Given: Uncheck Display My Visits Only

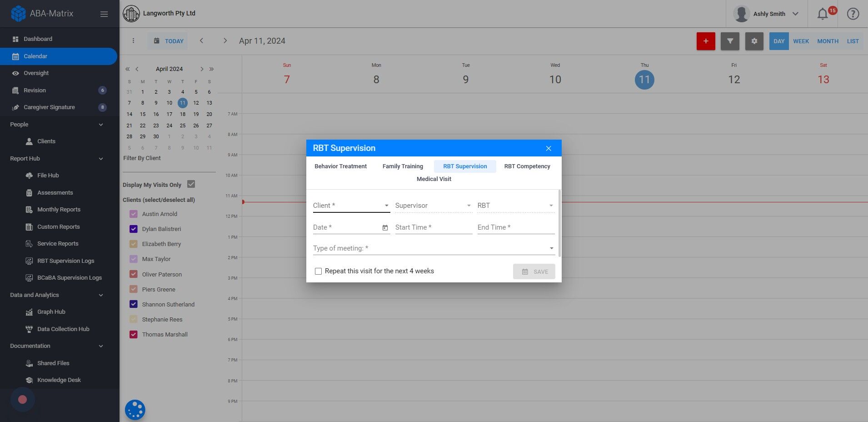Looking at the screenshot, I should (x=191, y=184).
